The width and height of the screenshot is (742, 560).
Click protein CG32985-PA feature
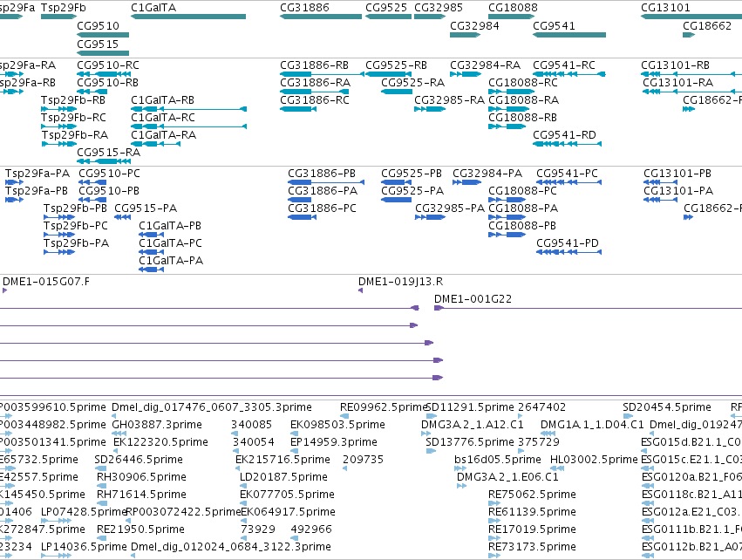pos(430,217)
